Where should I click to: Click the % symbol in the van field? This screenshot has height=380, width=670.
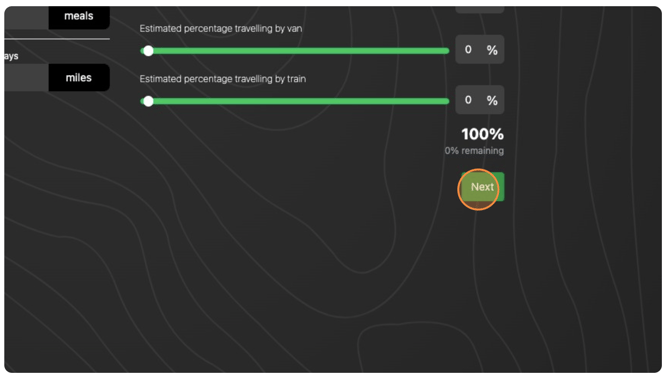(492, 50)
